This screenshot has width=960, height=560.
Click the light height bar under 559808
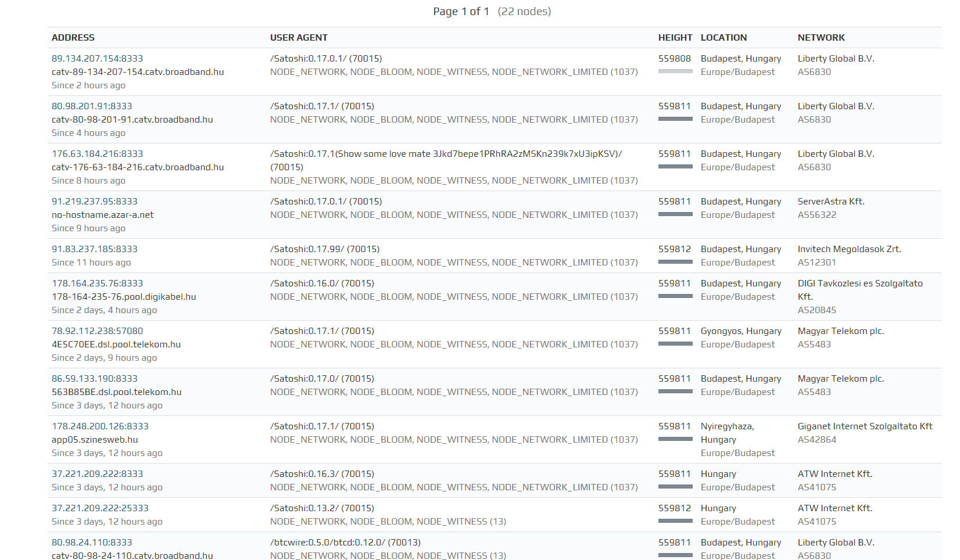(675, 71)
